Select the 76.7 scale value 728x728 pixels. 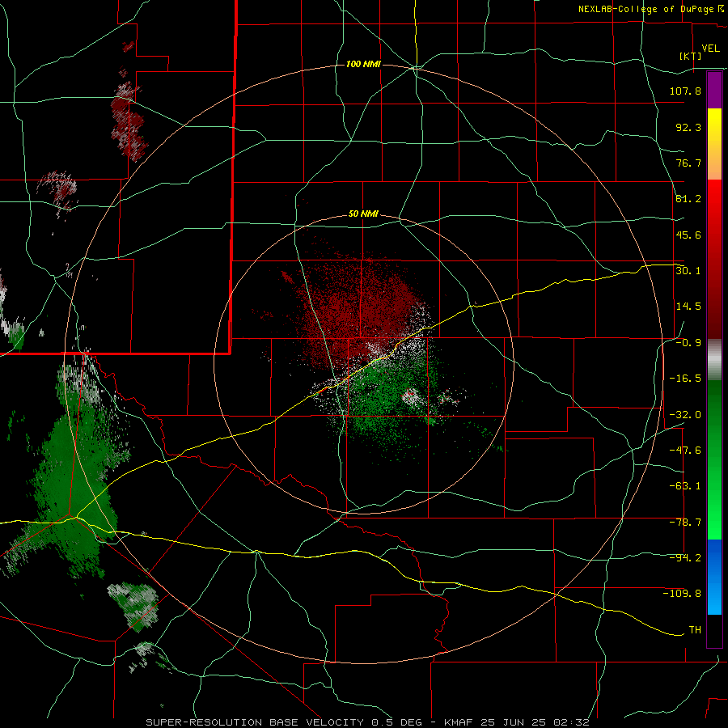(x=688, y=163)
